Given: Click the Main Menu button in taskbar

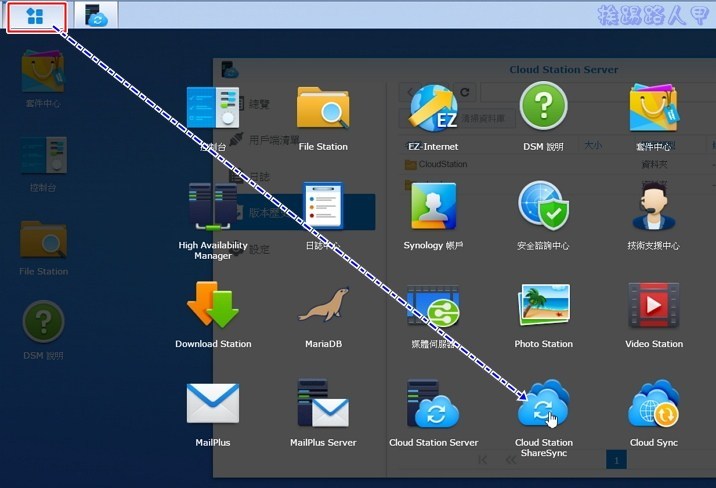Looking at the screenshot, I should 36,16.
